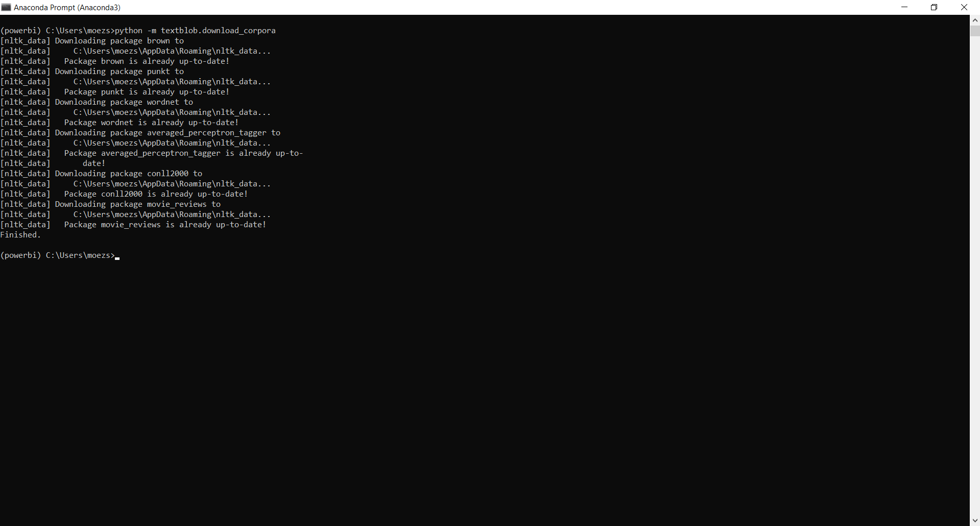Click the textblob.download_corpora command text
Screen dimensions: 980x526
coord(218,31)
